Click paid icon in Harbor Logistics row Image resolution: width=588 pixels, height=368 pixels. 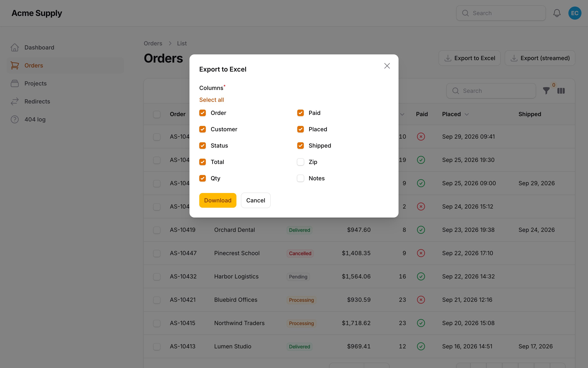pos(421,276)
